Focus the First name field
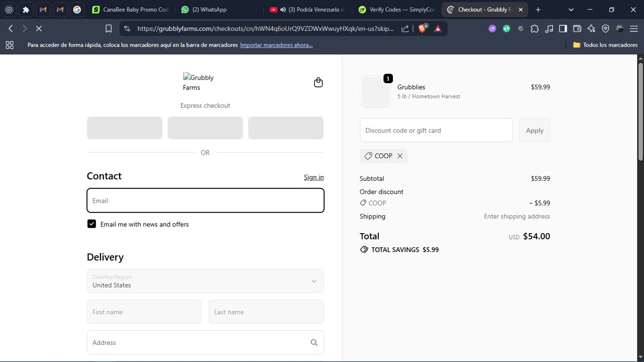Image resolution: width=644 pixels, height=362 pixels. click(144, 312)
